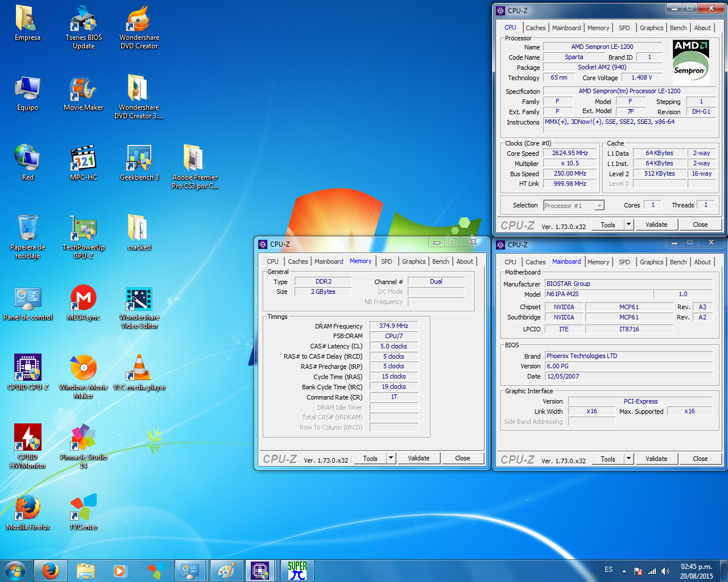Open Firefox from the taskbar
The image size is (728, 582).
point(51,570)
